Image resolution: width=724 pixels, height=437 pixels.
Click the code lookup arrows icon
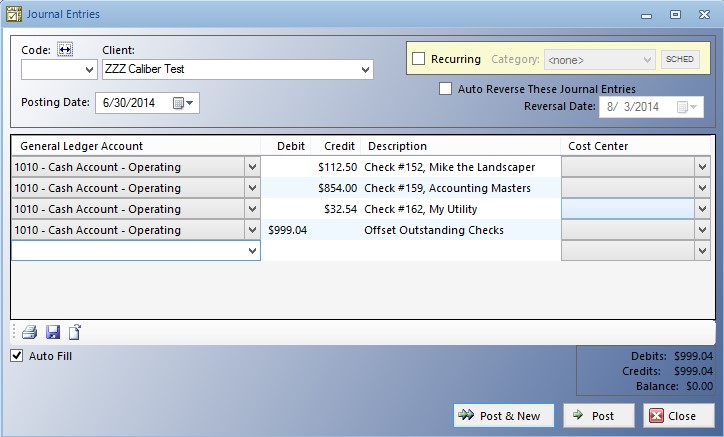[66, 50]
